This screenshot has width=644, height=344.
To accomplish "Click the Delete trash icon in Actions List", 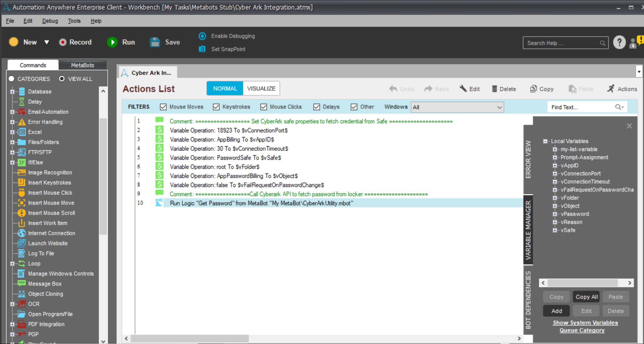I will click(494, 89).
